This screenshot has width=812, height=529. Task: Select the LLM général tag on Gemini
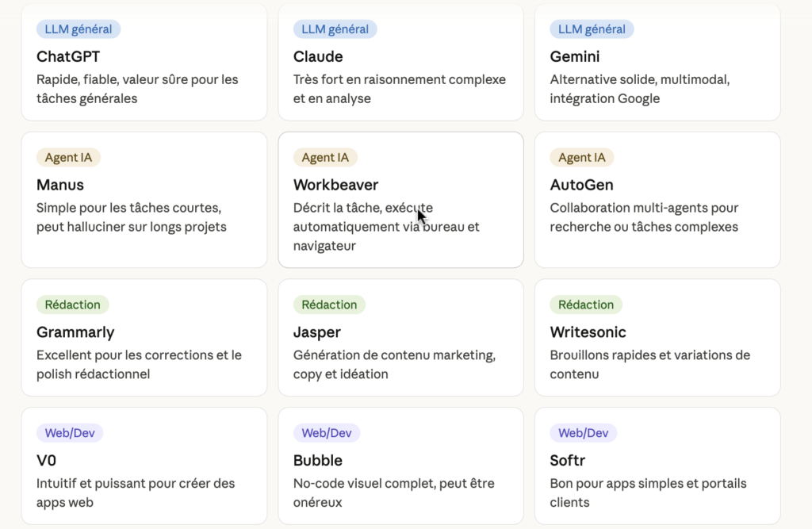pos(592,29)
